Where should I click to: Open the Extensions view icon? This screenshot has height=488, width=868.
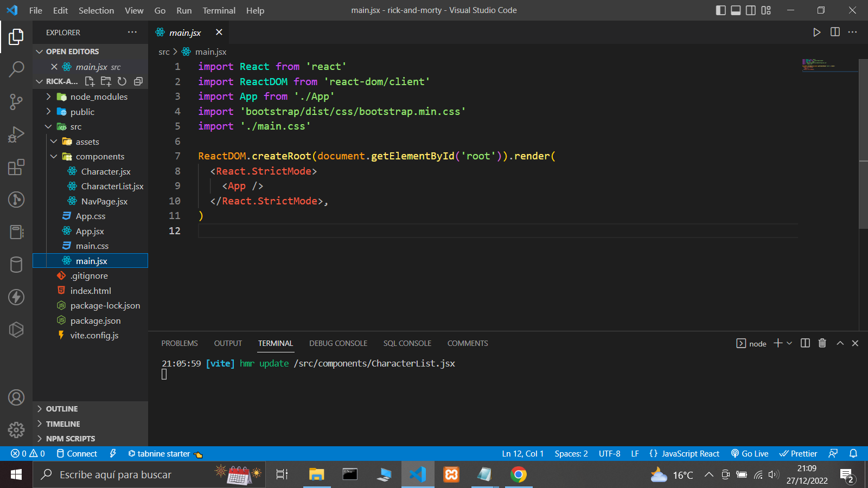tap(16, 167)
